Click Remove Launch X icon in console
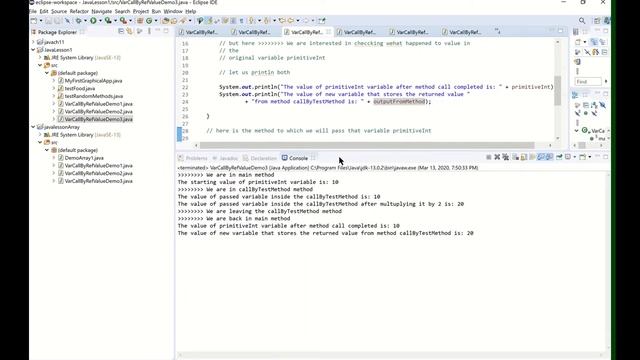Screen dimensions: 640x360 point(497,157)
